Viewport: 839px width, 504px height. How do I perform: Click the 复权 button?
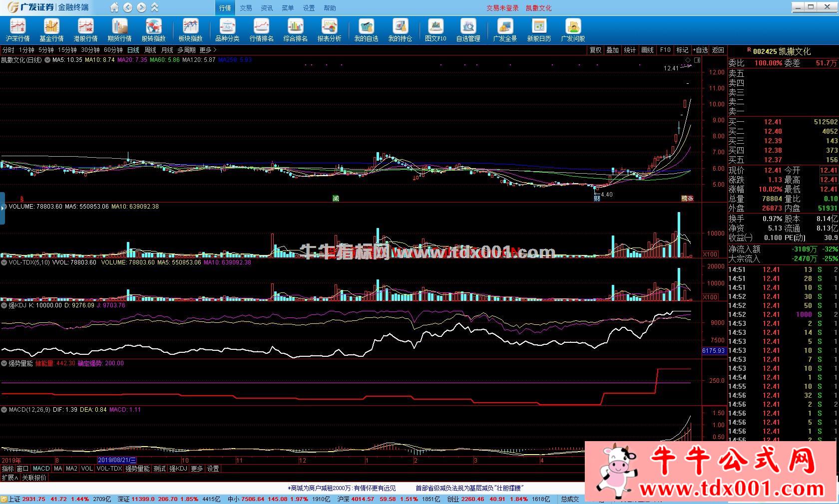click(x=595, y=50)
